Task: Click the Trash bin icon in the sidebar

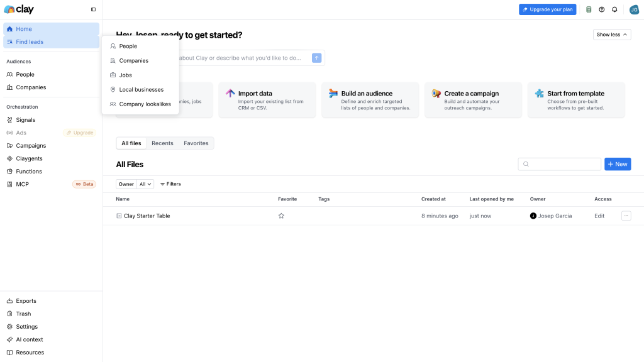Action: [x=10, y=314]
